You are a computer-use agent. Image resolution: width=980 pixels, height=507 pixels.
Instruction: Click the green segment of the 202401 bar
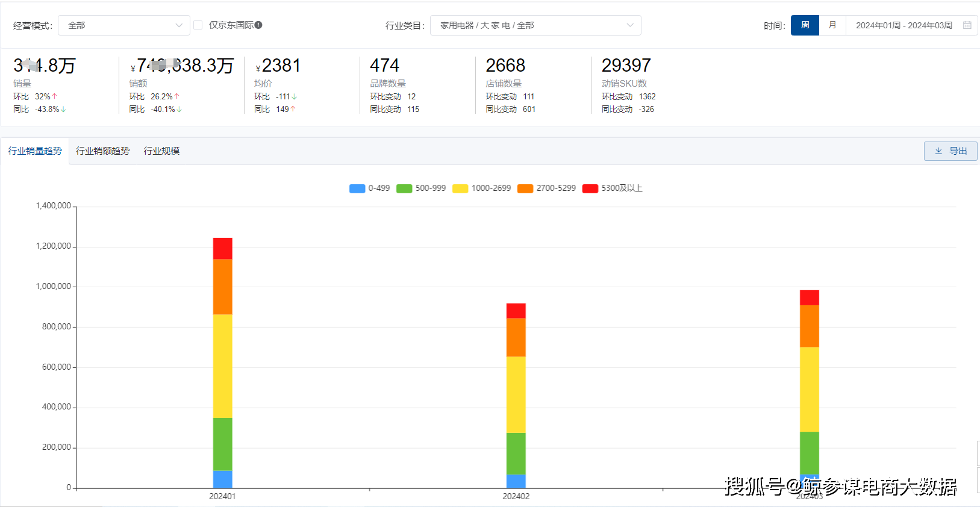pos(223,444)
